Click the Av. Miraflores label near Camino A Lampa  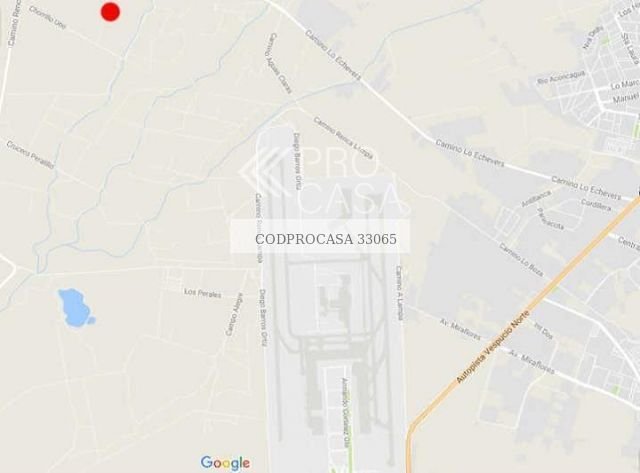click(460, 329)
